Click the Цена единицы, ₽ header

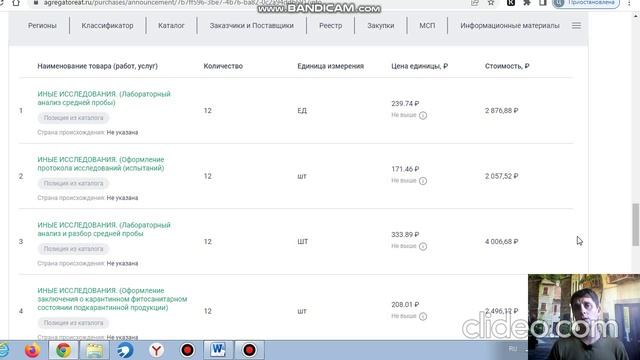point(420,66)
